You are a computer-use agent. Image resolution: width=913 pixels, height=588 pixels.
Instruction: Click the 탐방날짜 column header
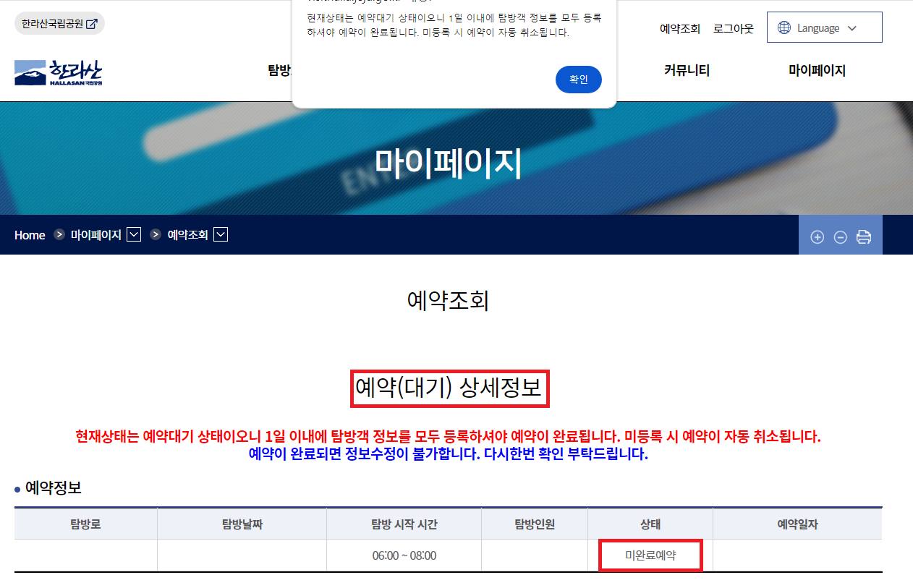click(x=242, y=524)
